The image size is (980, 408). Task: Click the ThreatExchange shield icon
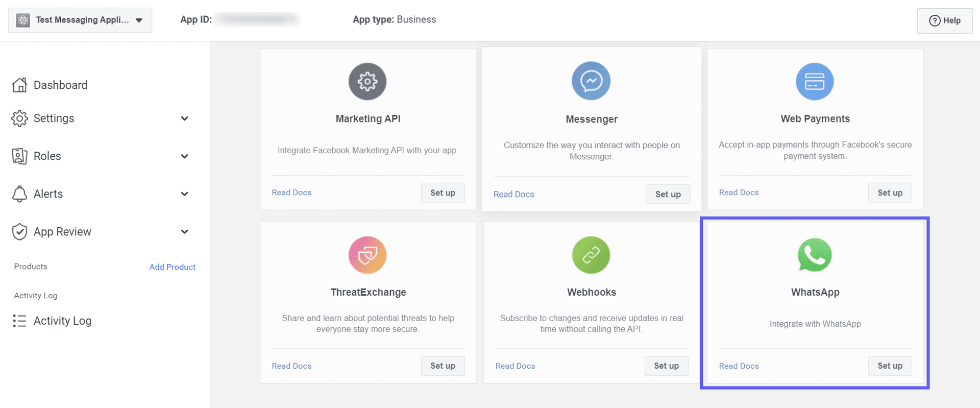click(367, 255)
